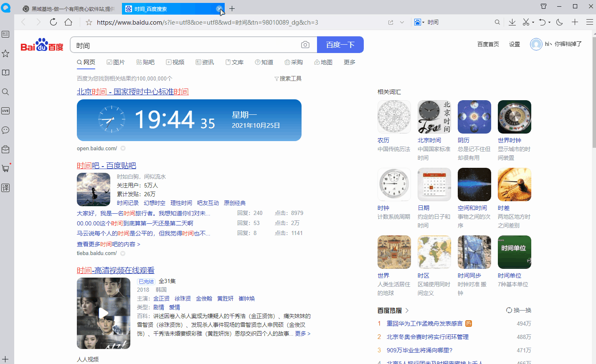The height and width of the screenshot is (364, 596).
Task: Open the sidebar search magnifier icon
Action: tap(5, 92)
